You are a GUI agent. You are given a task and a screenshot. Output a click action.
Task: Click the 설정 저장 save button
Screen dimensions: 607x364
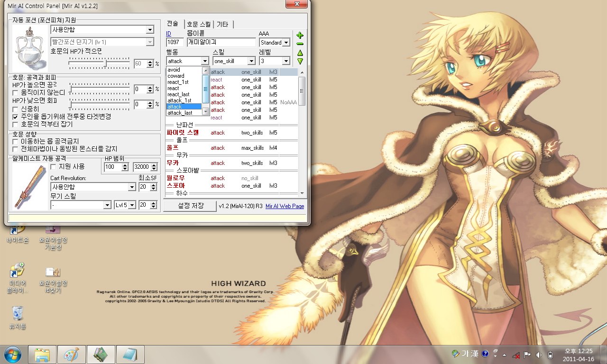190,206
